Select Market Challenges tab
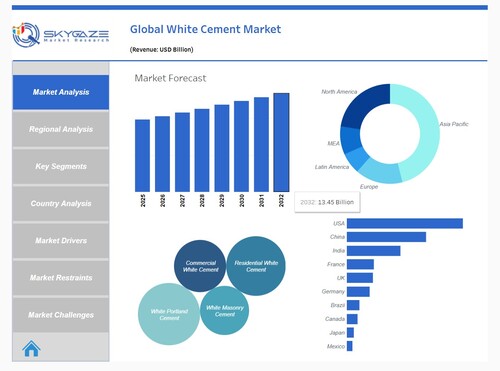500x371 pixels. pos(61,315)
